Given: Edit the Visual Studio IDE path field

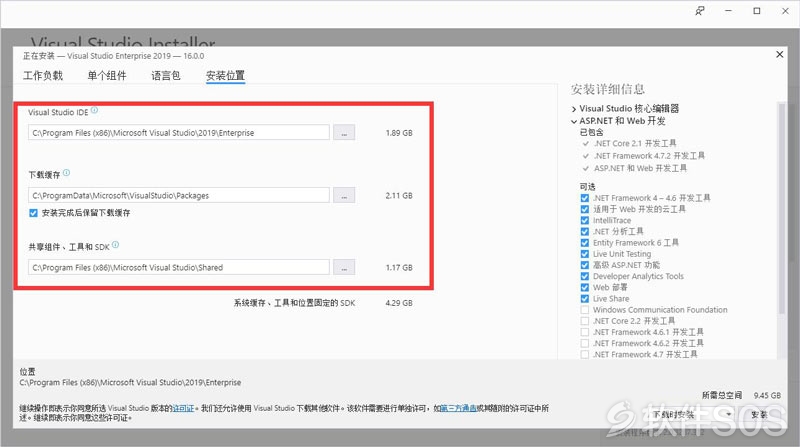Looking at the screenshot, I should (179, 133).
